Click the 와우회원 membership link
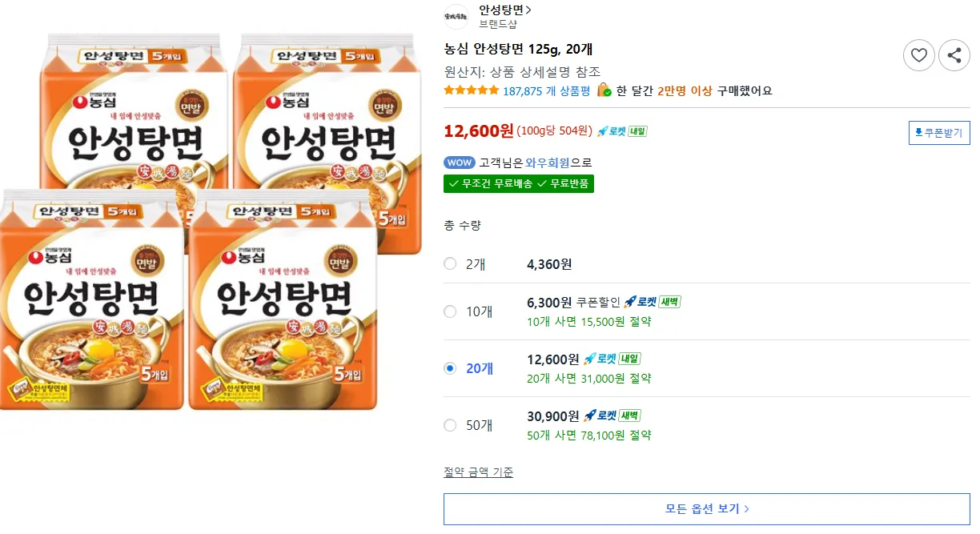980x534 pixels. point(548,163)
